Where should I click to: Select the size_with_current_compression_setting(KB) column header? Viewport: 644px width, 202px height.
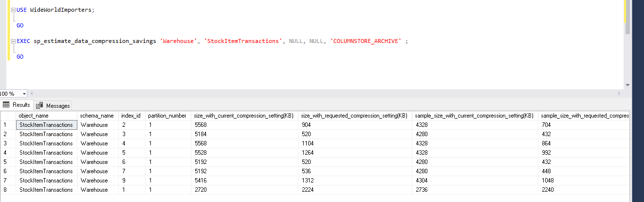244,116
